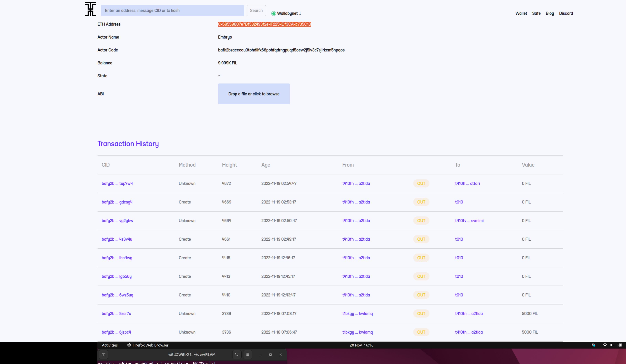Open transaction bafy2b ... lhn4wg
Image resolution: width=626 pixels, height=364 pixels.
click(x=117, y=258)
